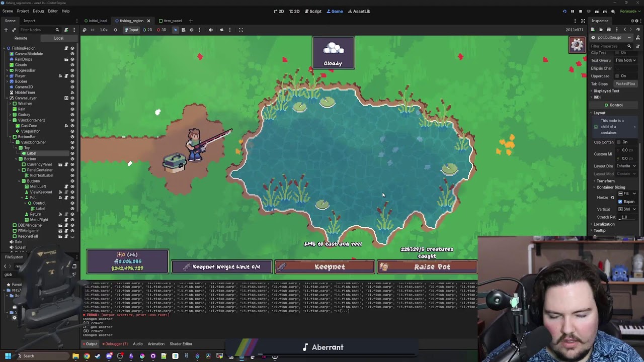Stop the running project
The height and width of the screenshot is (362, 644).
point(581,11)
